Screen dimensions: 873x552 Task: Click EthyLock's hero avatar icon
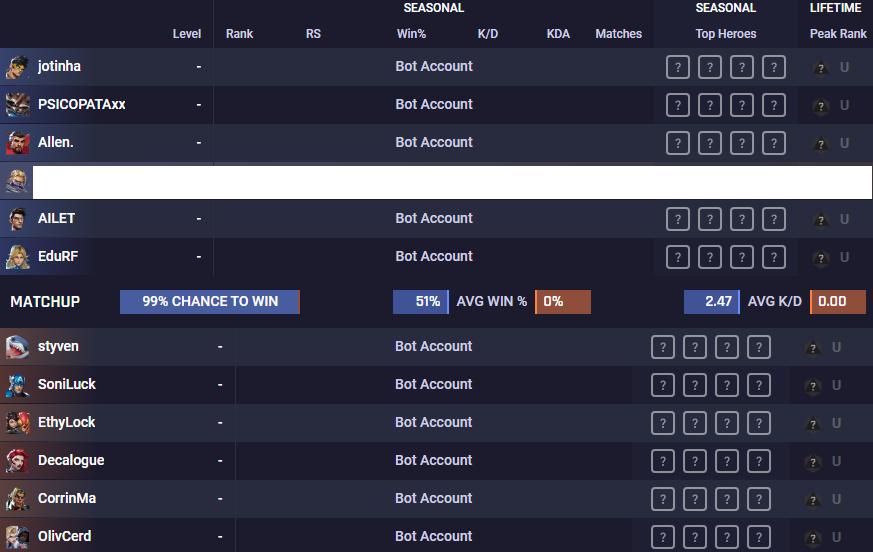17,423
